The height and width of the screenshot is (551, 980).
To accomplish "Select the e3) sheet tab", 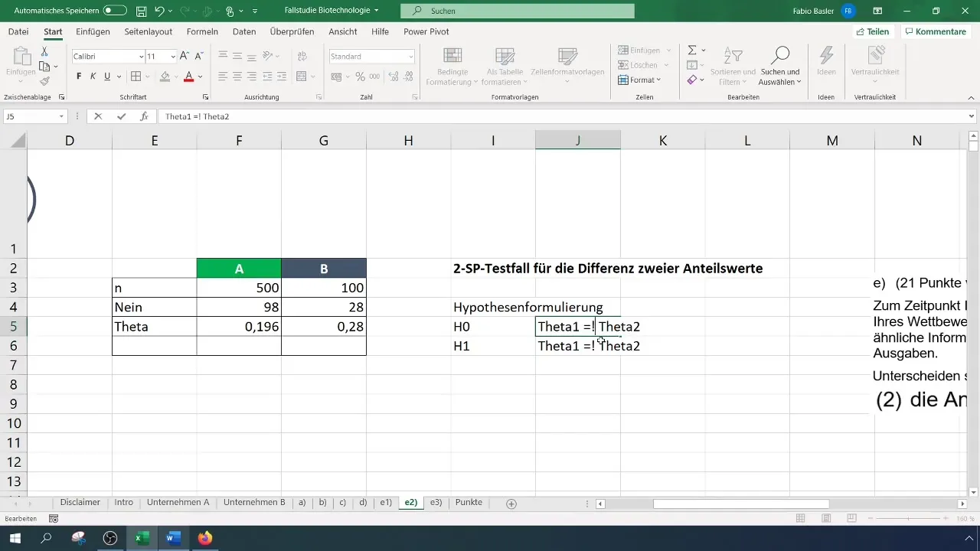I will [436, 503].
